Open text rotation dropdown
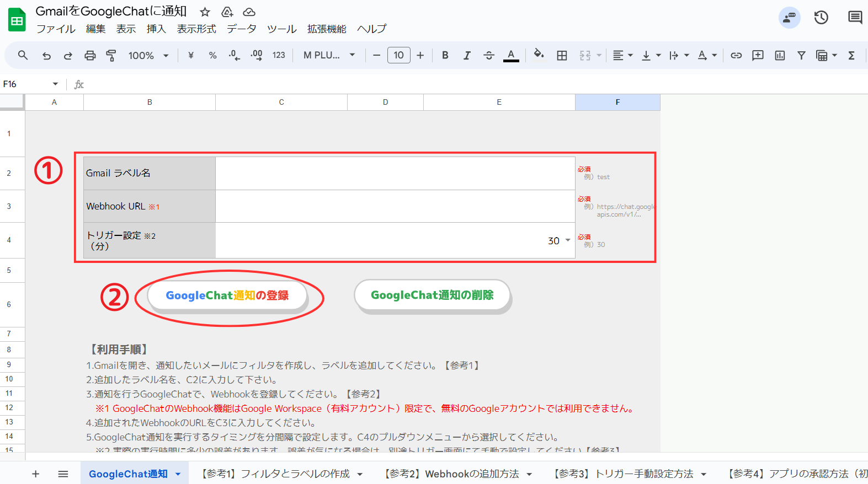 tap(707, 55)
